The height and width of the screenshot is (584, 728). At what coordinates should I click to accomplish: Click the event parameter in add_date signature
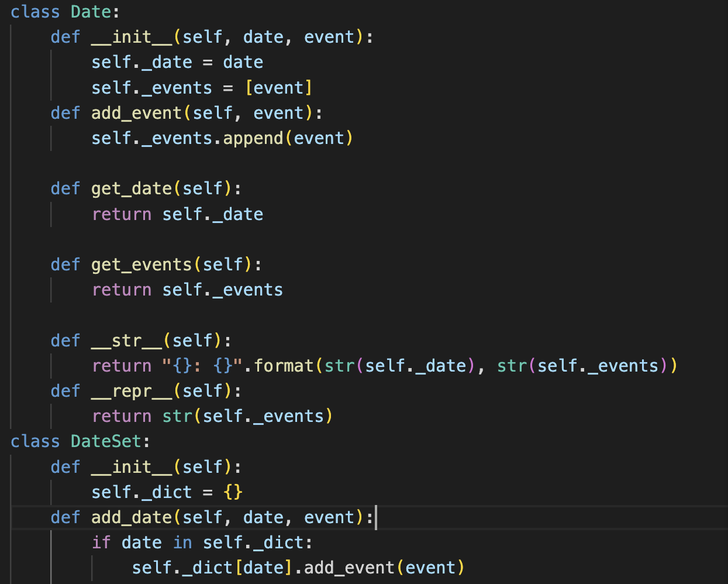pos(329,517)
